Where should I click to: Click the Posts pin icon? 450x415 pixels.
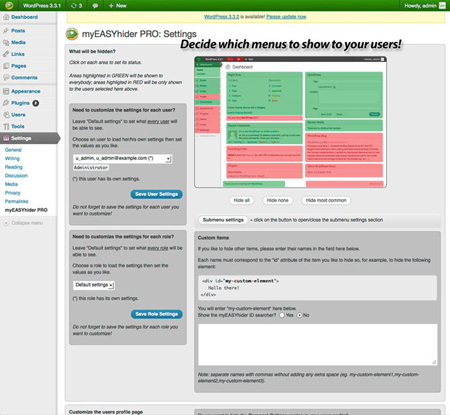[6, 31]
